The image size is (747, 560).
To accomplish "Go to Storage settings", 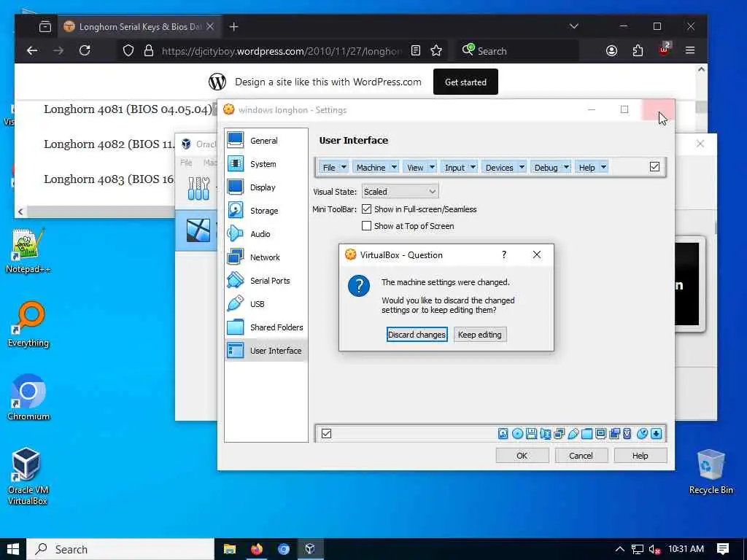I will tap(266, 211).
